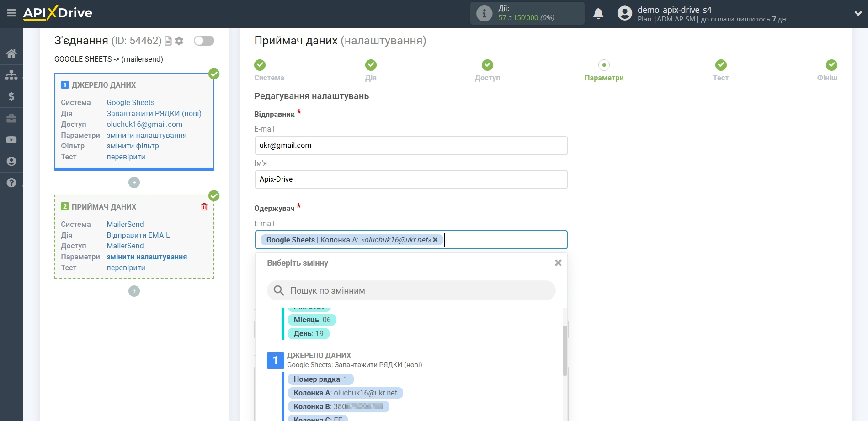This screenshot has height=421, width=868.
Task: Click the variable list scrollbar
Action: coord(565,350)
